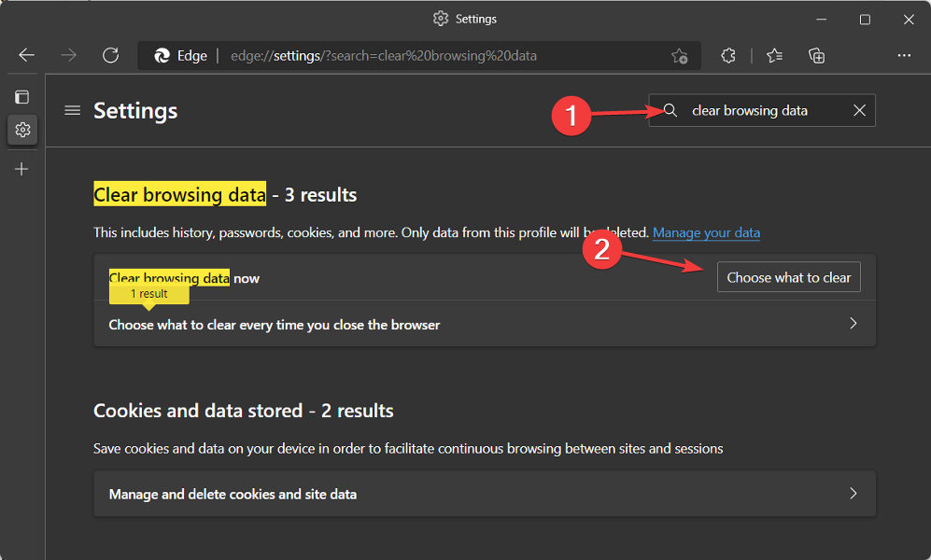
Task: Open the Collections icon
Action: coord(816,56)
